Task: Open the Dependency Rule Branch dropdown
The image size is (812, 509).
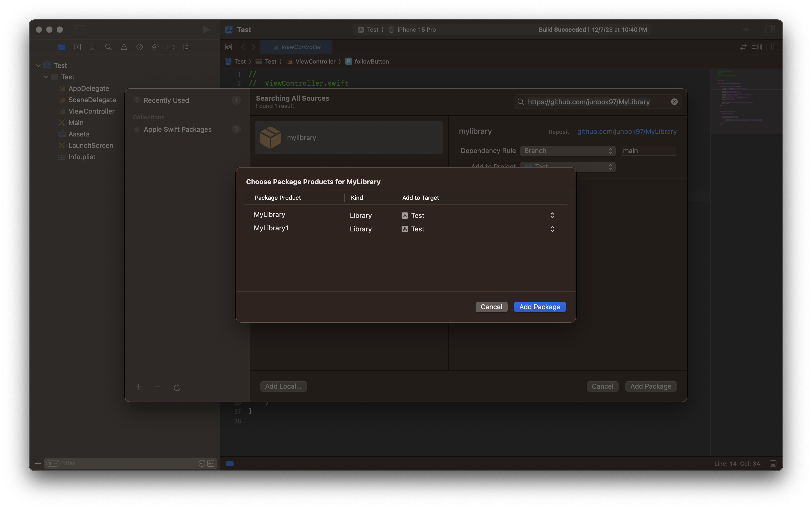Action: pos(567,151)
